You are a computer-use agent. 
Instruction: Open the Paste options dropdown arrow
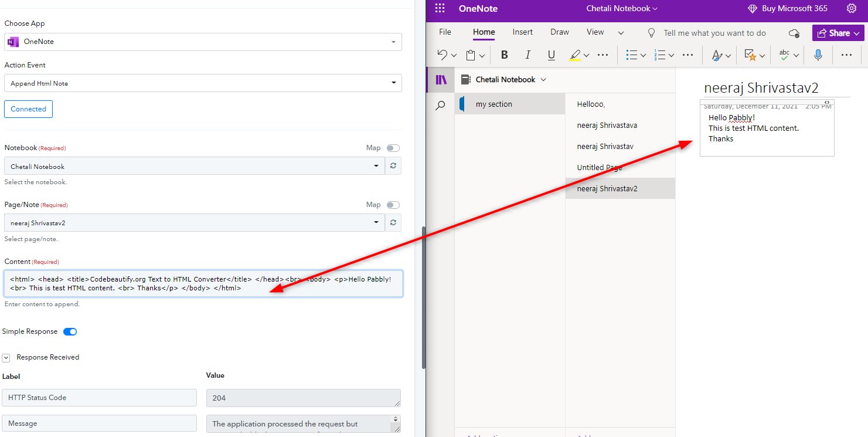tap(482, 56)
